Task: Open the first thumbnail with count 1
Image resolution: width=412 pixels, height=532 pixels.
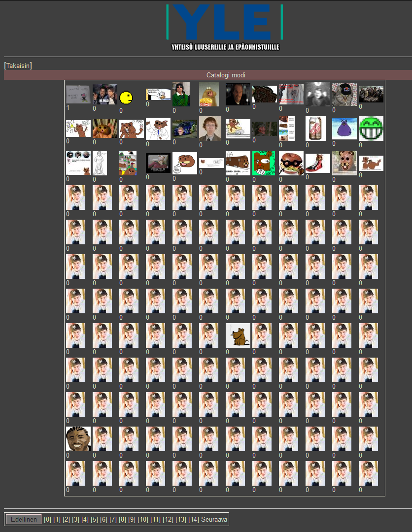Action: pyautogui.click(x=78, y=94)
